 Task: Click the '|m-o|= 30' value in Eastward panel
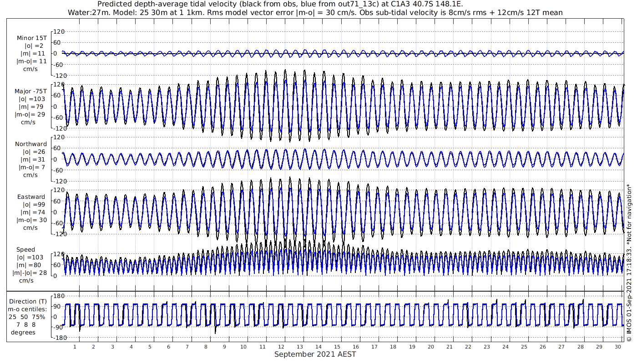pyautogui.click(x=31, y=220)
